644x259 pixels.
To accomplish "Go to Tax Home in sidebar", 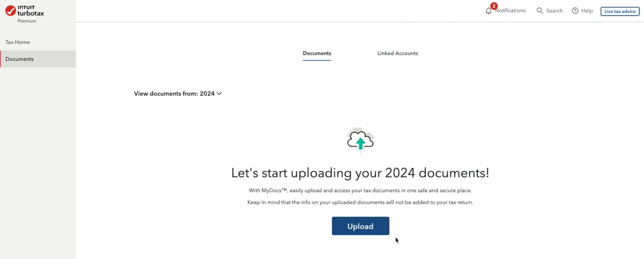I will click(x=17, y=42).
